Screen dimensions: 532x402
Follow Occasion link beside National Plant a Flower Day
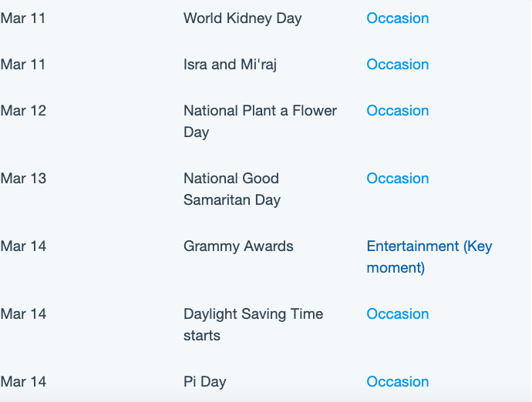click(x=398, y=110)
